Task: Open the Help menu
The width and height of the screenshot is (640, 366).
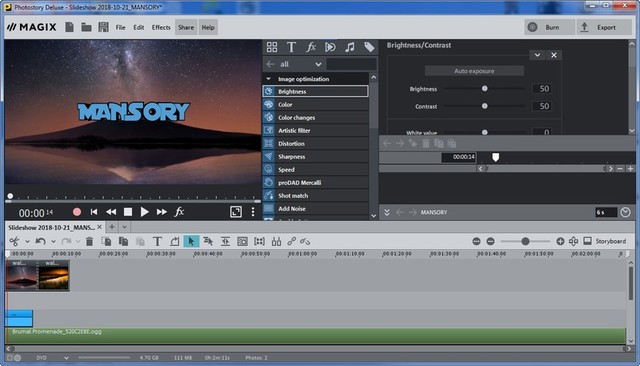Action: click(208, 27)
